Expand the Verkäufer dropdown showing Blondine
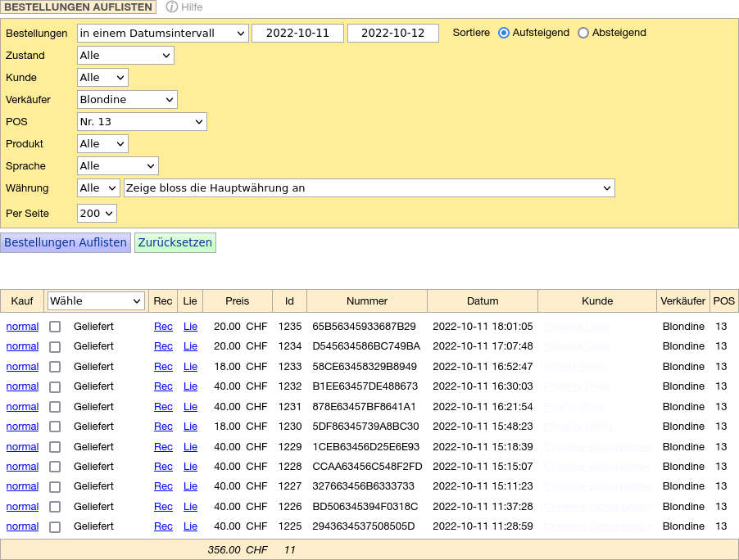 127,100
